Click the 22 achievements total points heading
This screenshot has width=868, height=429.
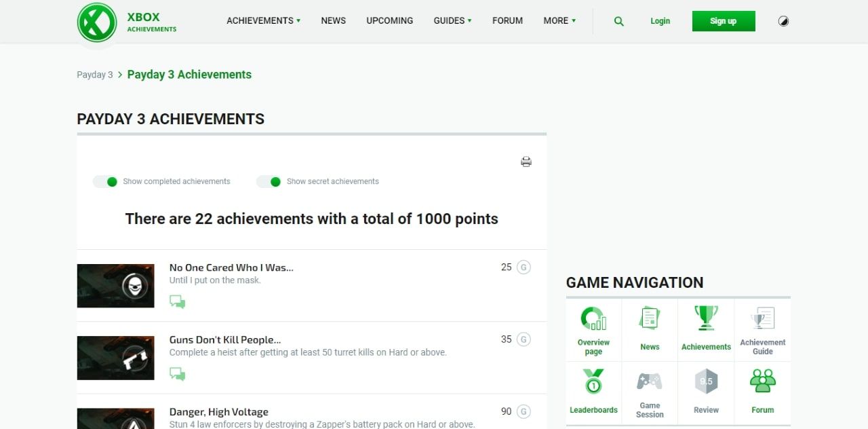click(x=312, y=219)
